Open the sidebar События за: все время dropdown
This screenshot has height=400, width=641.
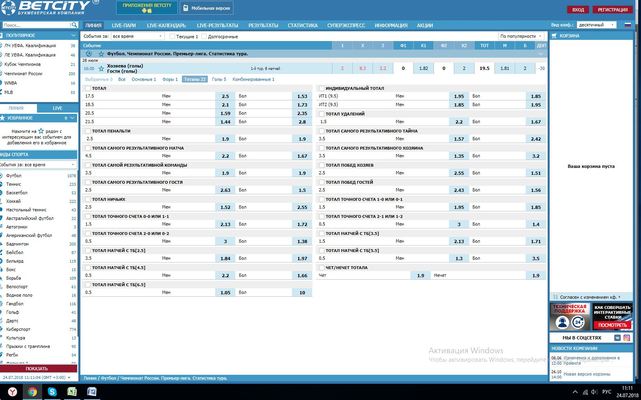tap(38, 164)
